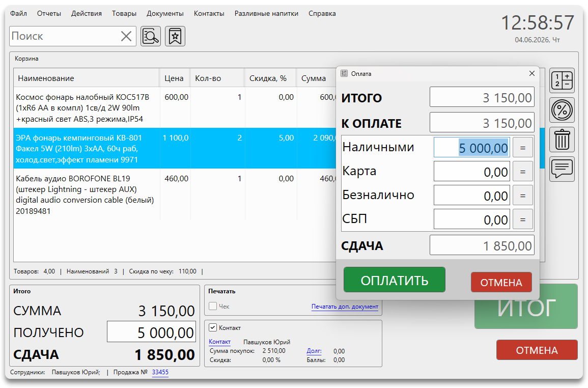Click the Карта amount field

point(472,172)
